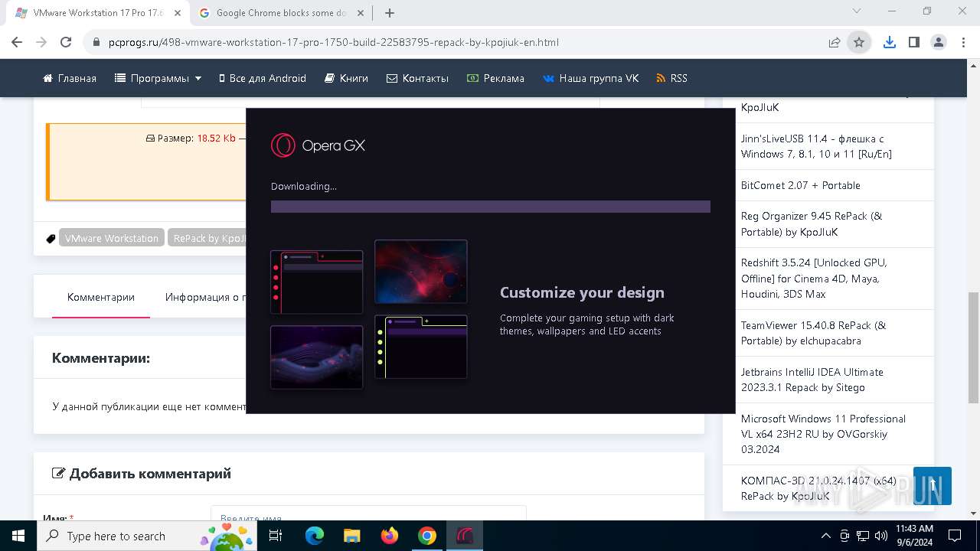Show hidden tray icons chevron
The height and width of the screenshot is (551, 980).
(825, 536)
